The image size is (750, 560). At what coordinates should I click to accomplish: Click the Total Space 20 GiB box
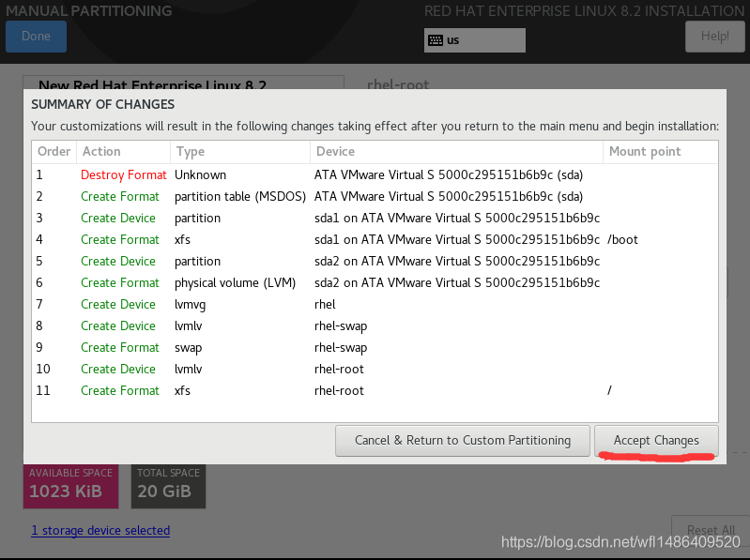(168, 486)
